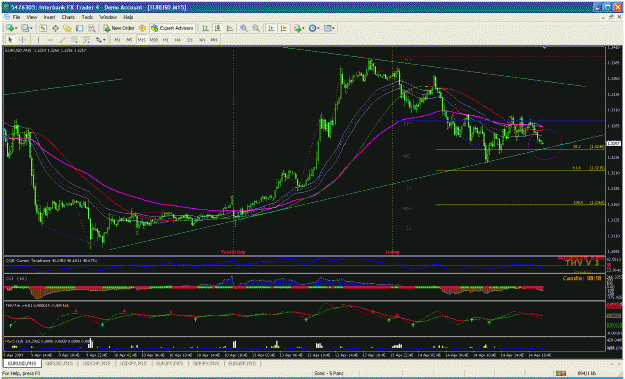Open the Help menu

tap(128, 18)
